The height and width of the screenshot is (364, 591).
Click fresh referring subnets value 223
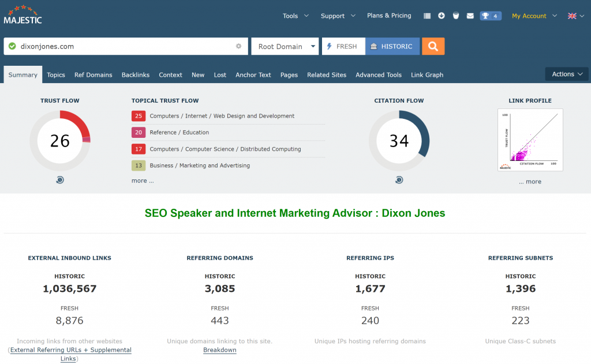(x=521, y=321)
